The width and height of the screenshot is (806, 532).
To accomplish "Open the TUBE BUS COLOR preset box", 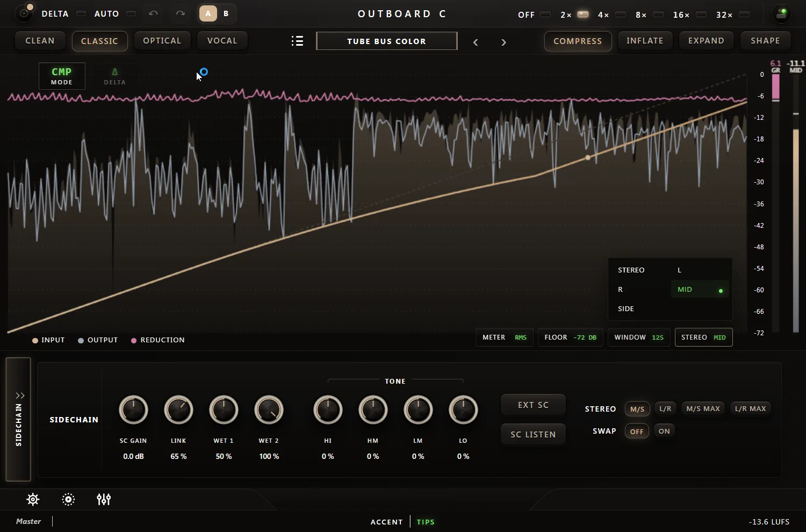I will point(387,41).
